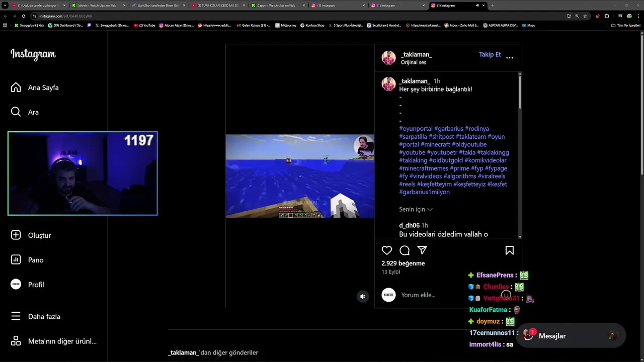Click the #shitpost hashtag
The height and width of the screenshot is (362, 644).
pyautogui.click(x=441, y=137)
